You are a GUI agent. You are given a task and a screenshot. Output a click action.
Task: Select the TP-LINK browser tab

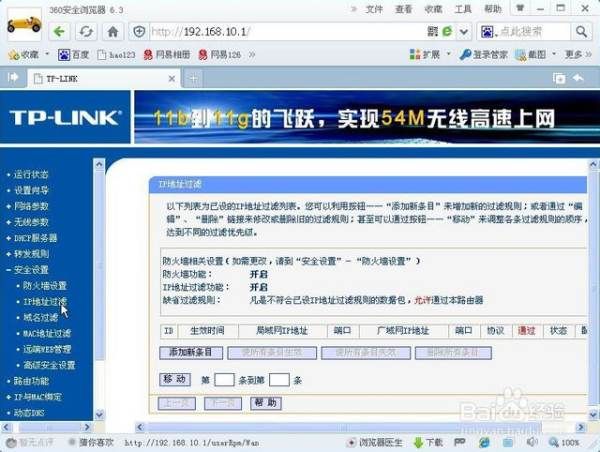(103, 79)
